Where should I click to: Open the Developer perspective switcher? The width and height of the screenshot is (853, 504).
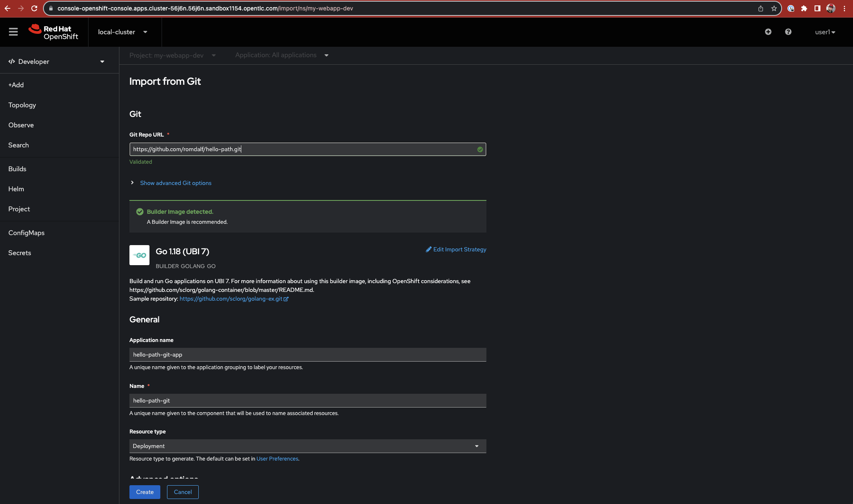(x=56, y=62)
